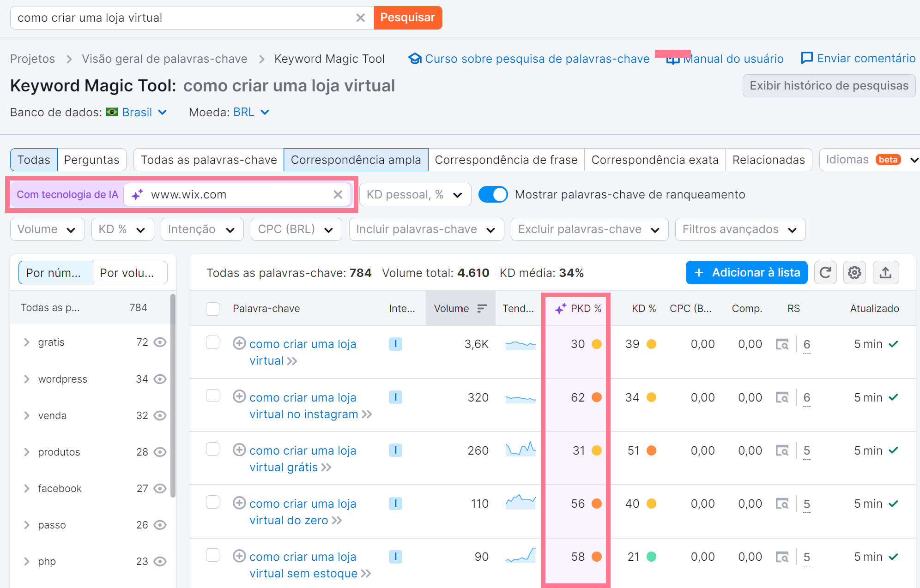The width and height of the screenshot is (920, 588).
Task: Expand the gratis keyword group
Action: click(27, 342)
